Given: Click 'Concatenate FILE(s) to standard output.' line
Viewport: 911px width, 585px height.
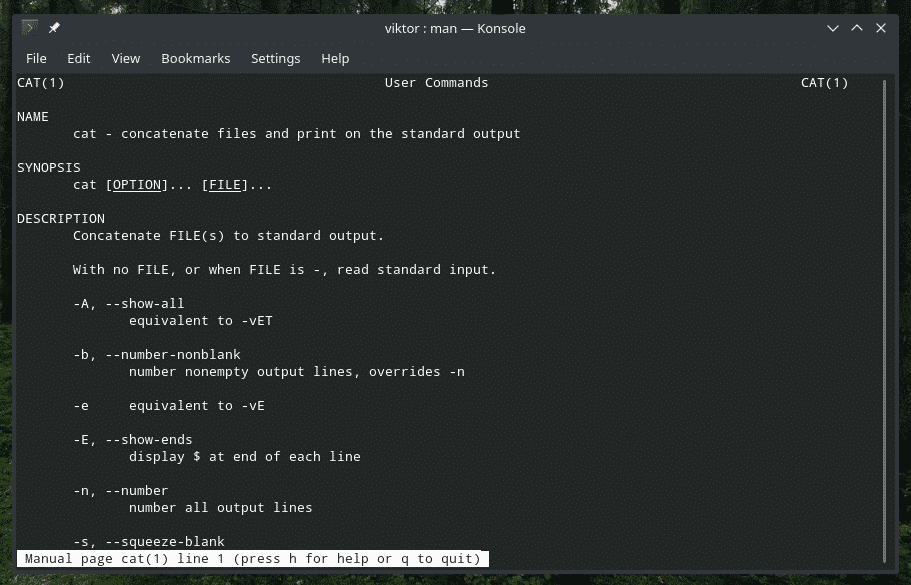Looking at the screenshot, I should point(228,236).
